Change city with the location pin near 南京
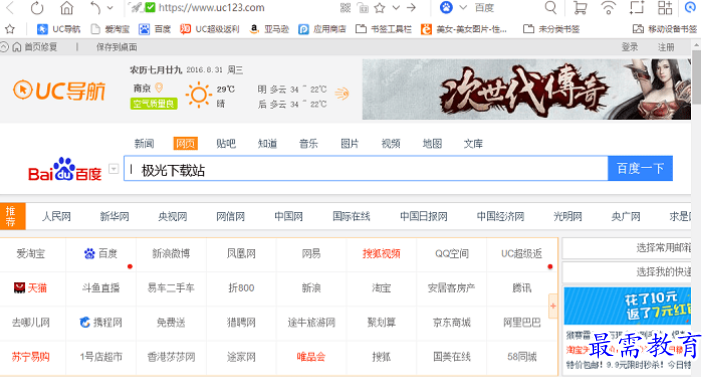Image resolution: width=710 pixels, height=377 pixels. pyautogui.click(x=159, y=87)
